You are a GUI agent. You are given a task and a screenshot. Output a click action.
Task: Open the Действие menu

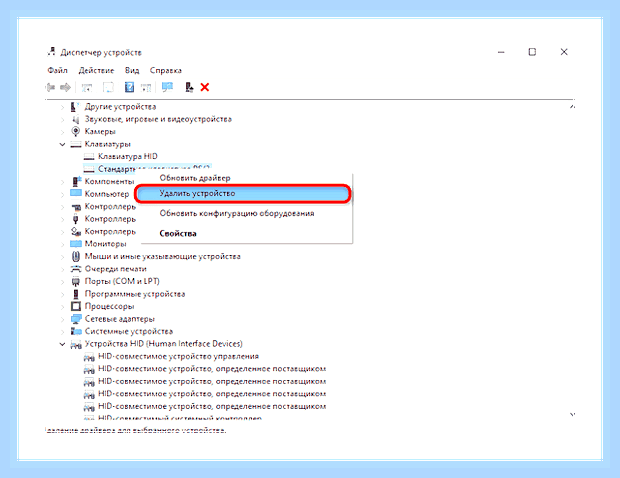(x=96, y=70)
